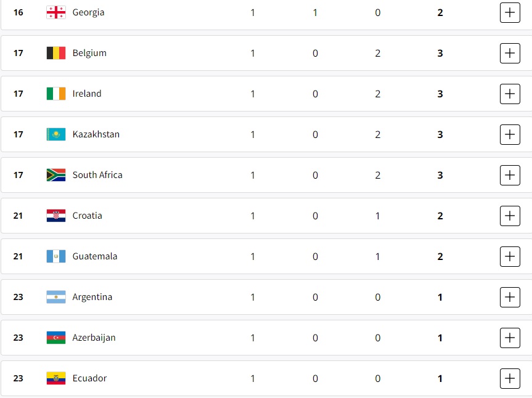The height and width of the screenshot is (398, 532).
Task: Open Azerbaijan's plus expander
Action: point(510,338)
